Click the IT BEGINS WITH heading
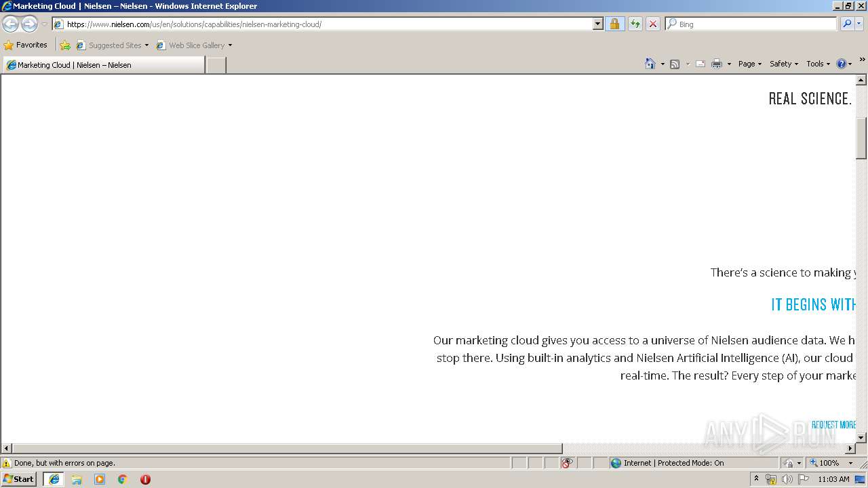This screenshot has width=868, height=488. [x=814, y=304]
